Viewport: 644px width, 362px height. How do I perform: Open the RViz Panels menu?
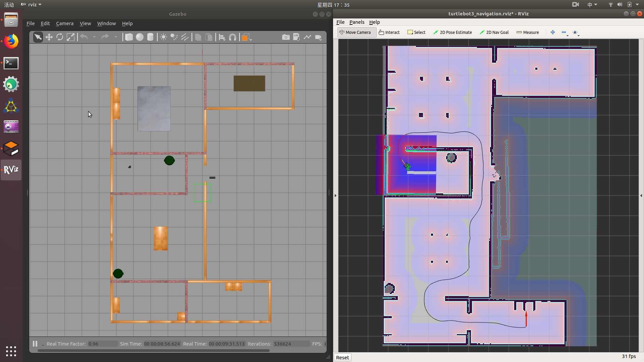[357, 22]
